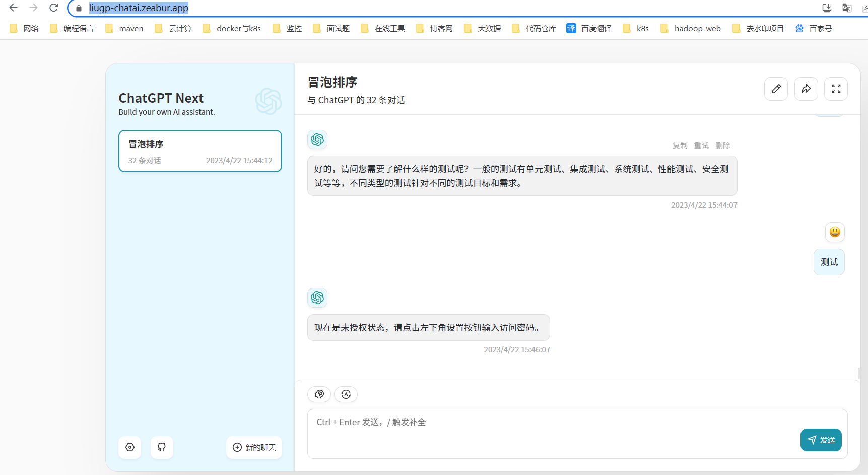Image resolution: width=868 pixels, height=475 pixels.
Task: Click the first ChatGPT avatar icon
Action: pos(317,139)
